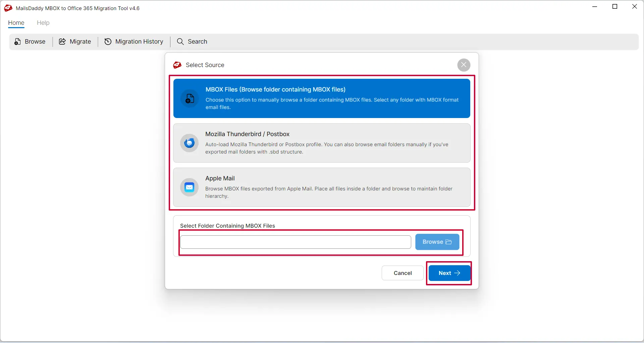Click the MBOX Files document icon
Viewport: 644px width, 343px height.
tap(190, 99)
